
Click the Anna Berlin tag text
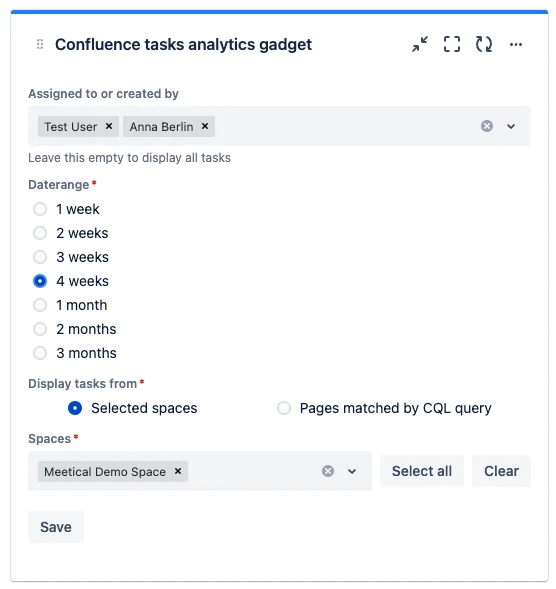pyautogui.click(x=162, y=127)
